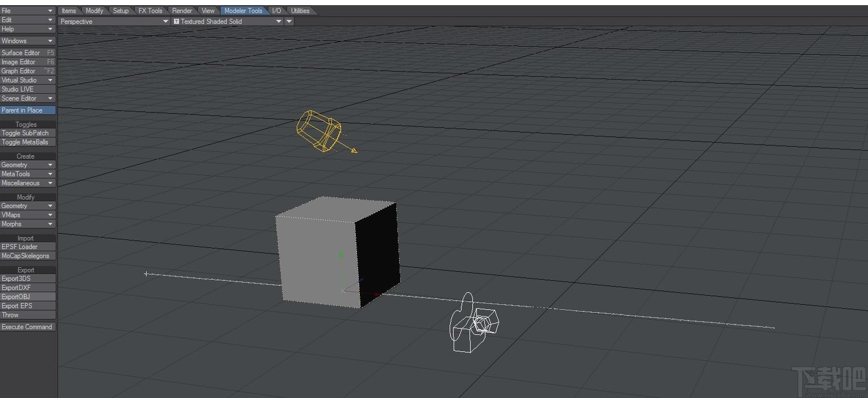
Task: Click the EPSF Loader button
Action: click(x=28, y=246)
